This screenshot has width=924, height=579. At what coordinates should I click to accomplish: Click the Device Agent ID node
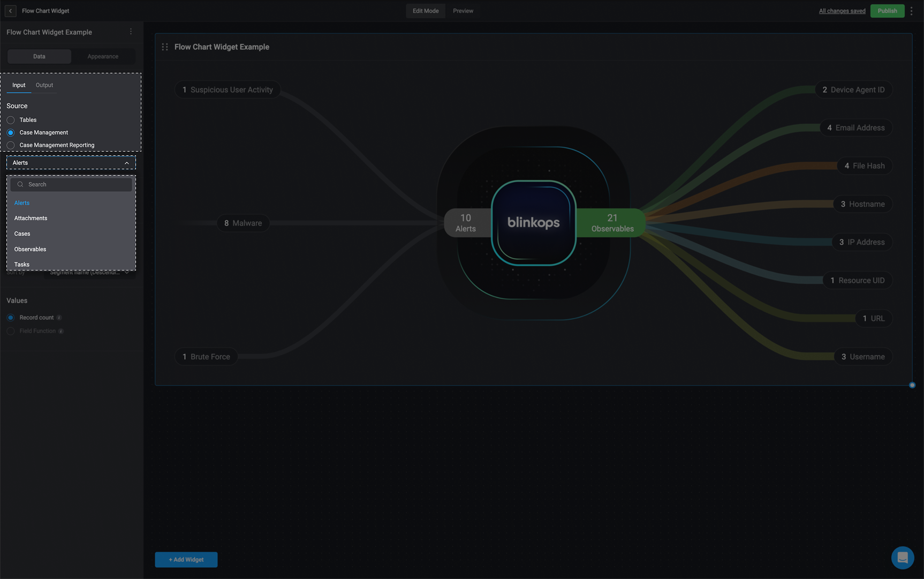click(x=854, y=89)
